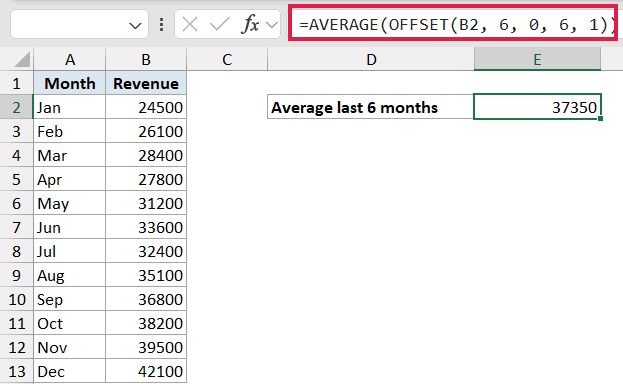Click revenue value 39500
The image size is (623, 384).
pyautogui.click(x=146, y=347)
